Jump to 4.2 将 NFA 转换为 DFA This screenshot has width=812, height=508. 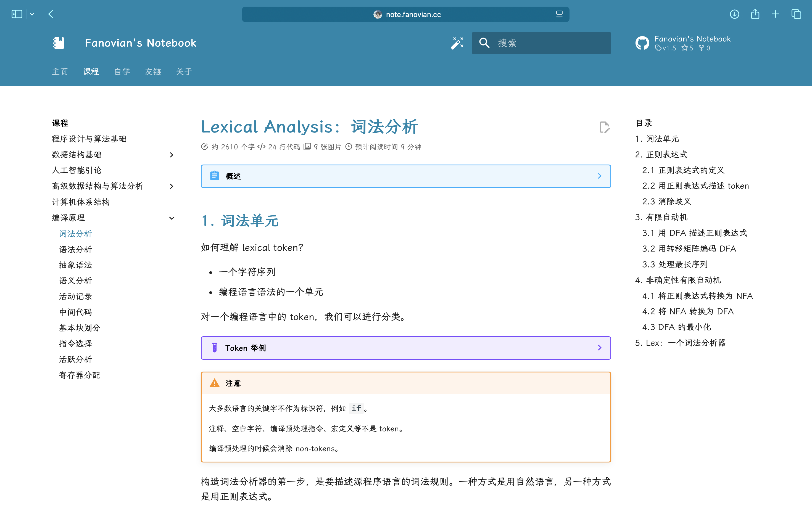point(687,311)
